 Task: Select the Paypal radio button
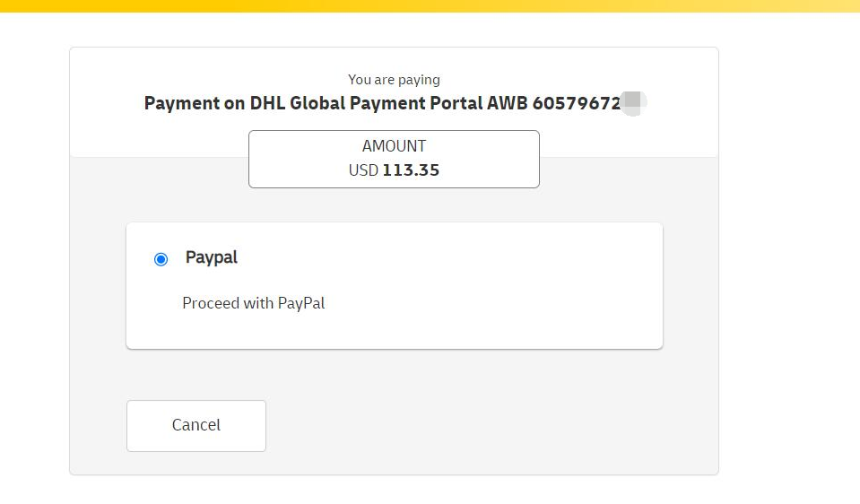161,259
